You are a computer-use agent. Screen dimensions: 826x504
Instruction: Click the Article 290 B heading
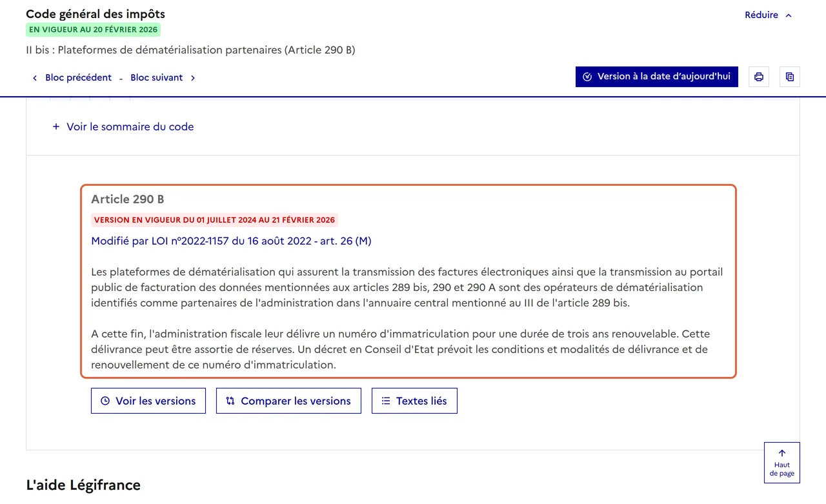coord(128,199)
